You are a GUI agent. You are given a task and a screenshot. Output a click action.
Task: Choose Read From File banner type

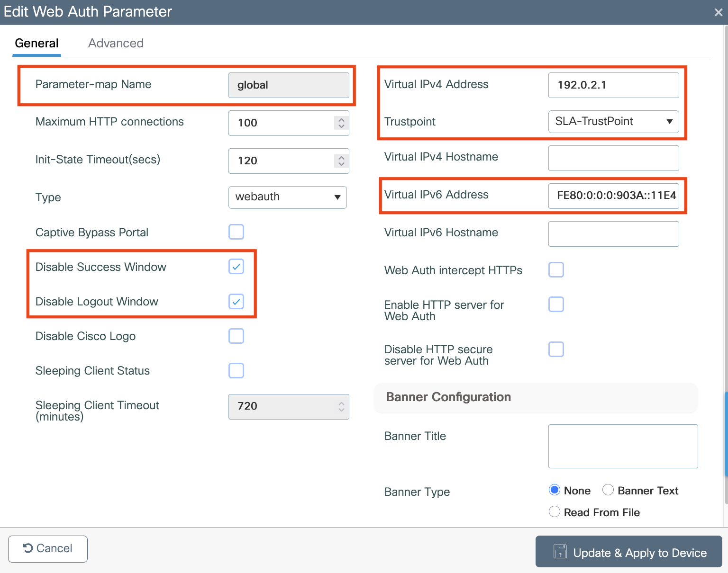(554, 512)
